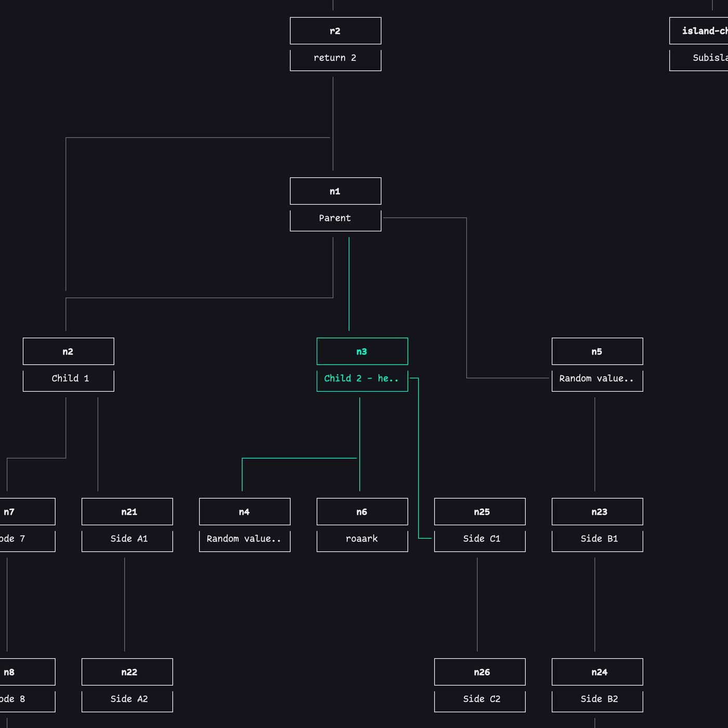Click the 'Parent' text of n1
The width and height of the screenshot is (728, 728).
tap(335, 218)
